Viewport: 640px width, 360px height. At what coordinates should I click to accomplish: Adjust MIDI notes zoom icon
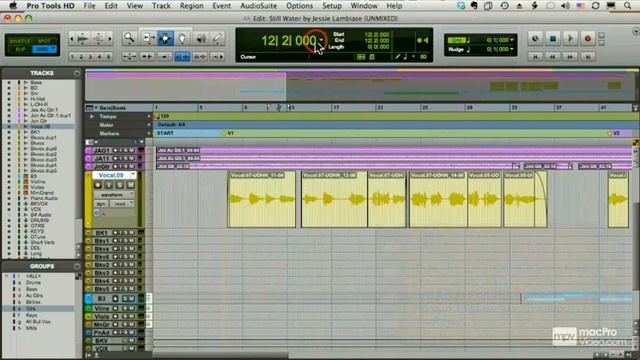click(x=98, y=39)
